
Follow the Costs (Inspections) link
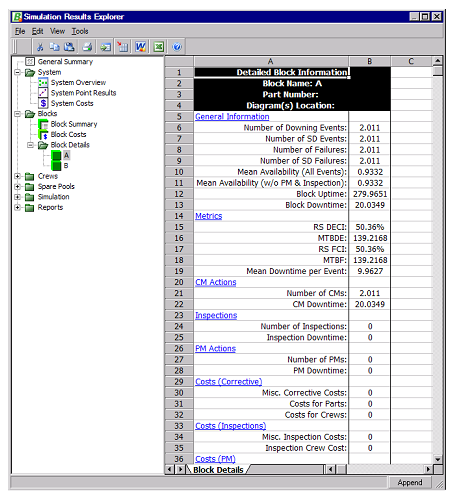click(231, 426)
